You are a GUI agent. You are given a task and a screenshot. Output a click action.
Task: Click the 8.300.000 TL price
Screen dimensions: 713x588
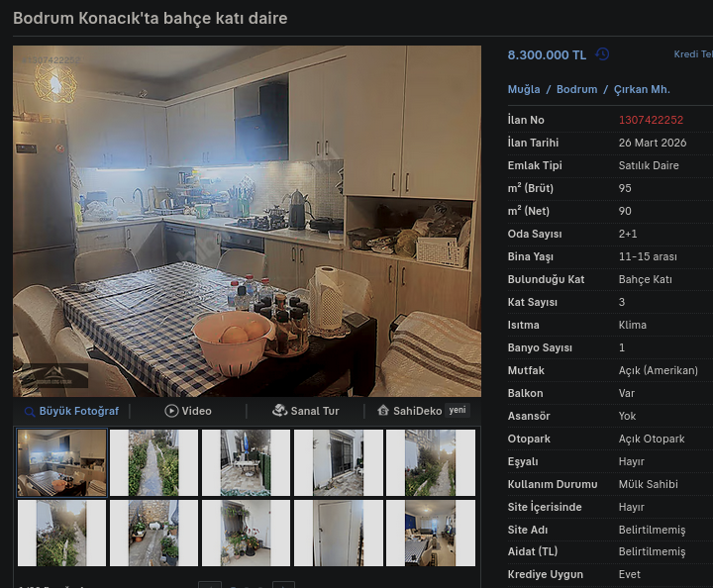547,55
